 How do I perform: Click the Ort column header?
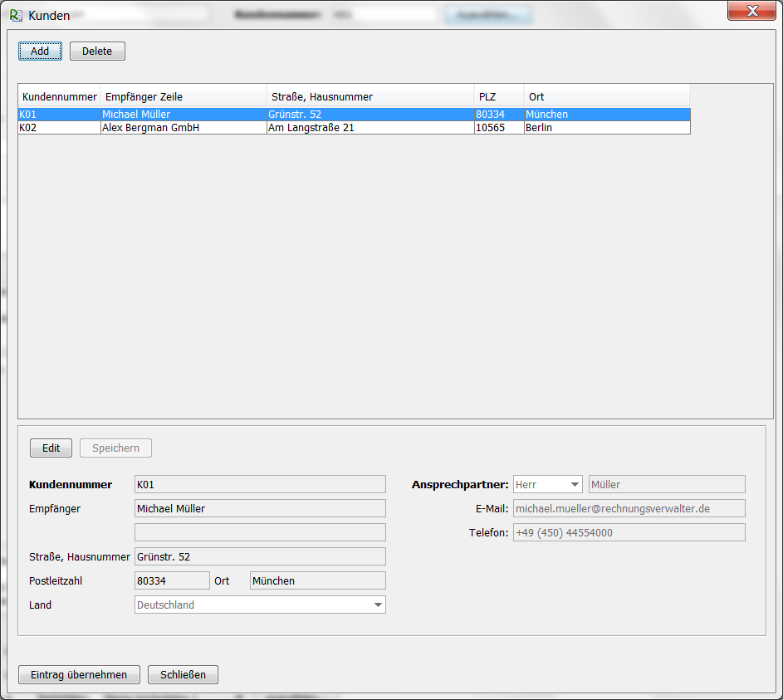click(606, 97)
